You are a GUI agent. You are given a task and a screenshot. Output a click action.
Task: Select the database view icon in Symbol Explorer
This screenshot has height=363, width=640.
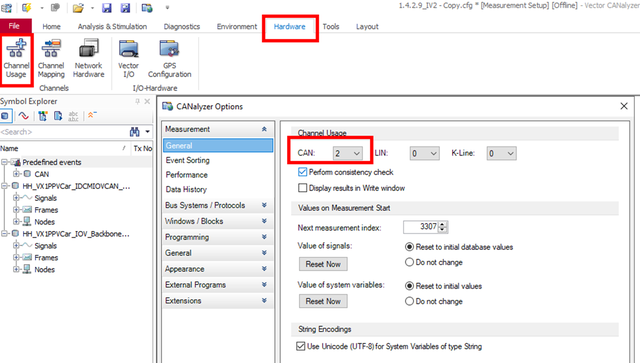coord(5,116)
